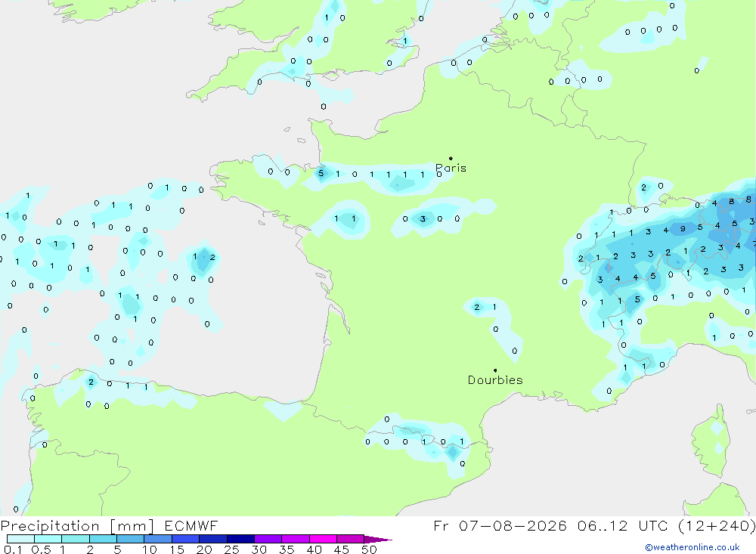Click the legend value label '10'

(150, 549)
